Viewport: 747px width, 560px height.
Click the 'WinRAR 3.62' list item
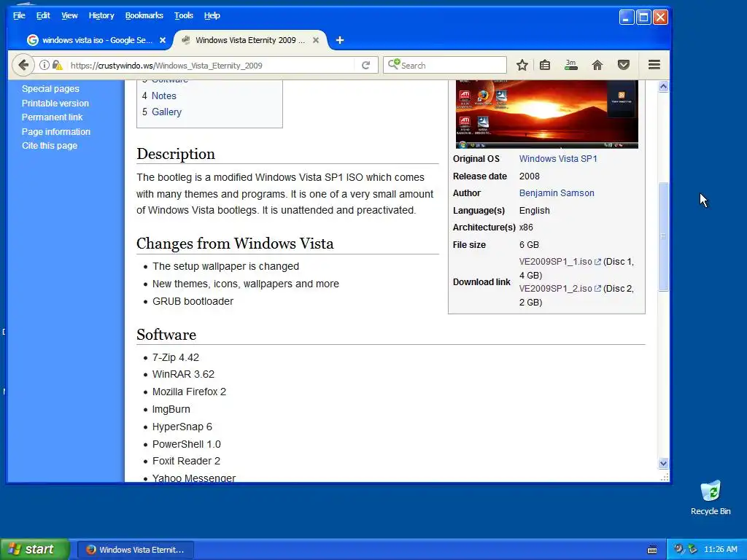point(183,375)
